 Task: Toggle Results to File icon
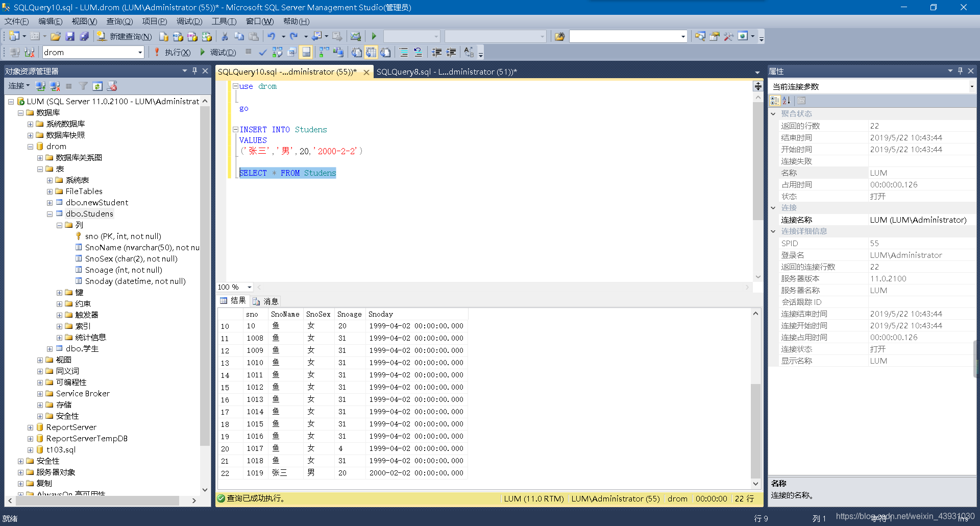385,52
